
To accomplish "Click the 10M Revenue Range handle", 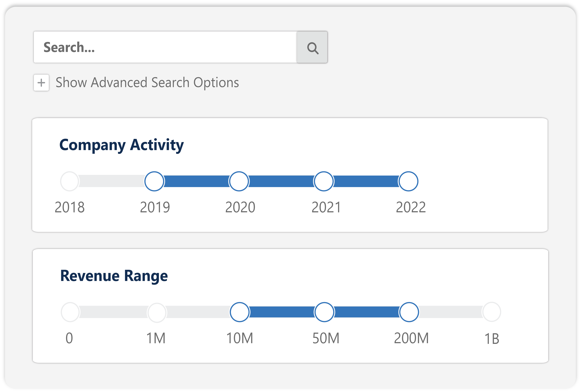I will [239, 312].
